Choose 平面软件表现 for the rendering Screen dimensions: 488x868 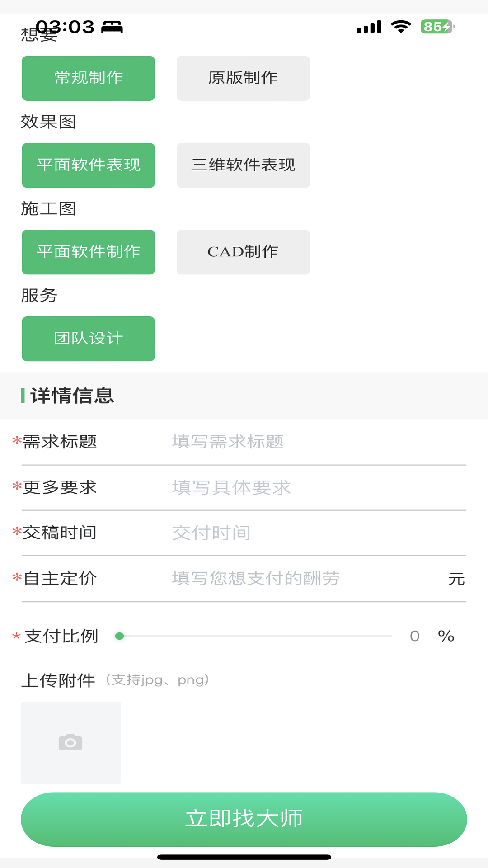89,165
